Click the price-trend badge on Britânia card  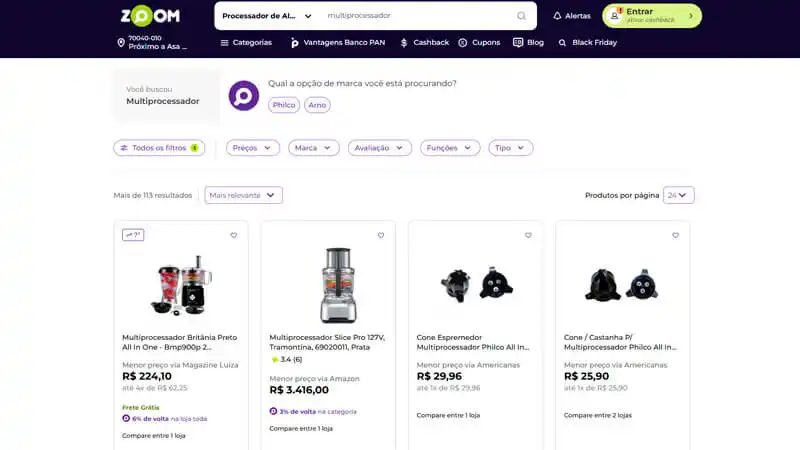coord(133,235)
